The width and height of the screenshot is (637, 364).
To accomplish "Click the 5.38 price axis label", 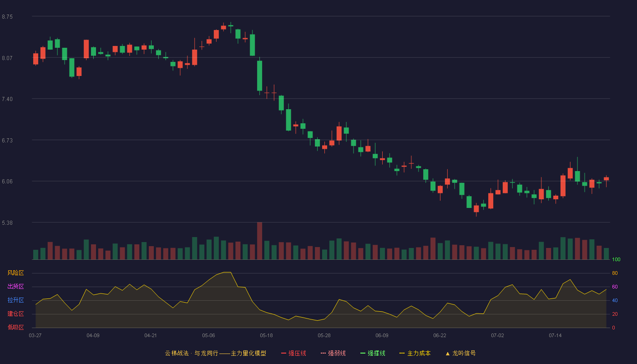I will click(7, 223).
